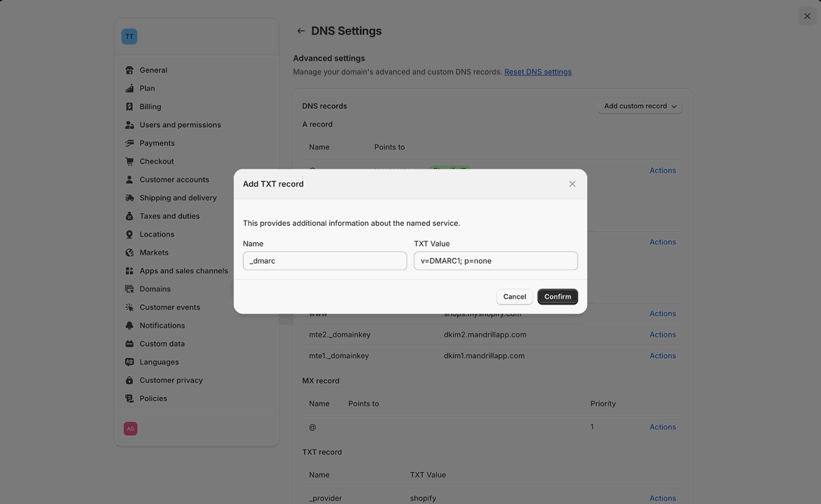Screen dimensions: 821x504
Task: Open the Users and permissions section
Action: tap(180, 125)
